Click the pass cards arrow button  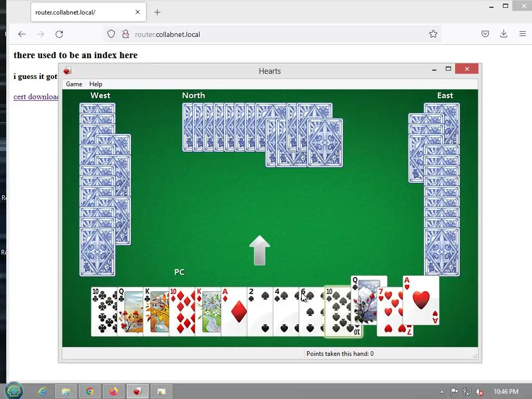tap(260, 250)
